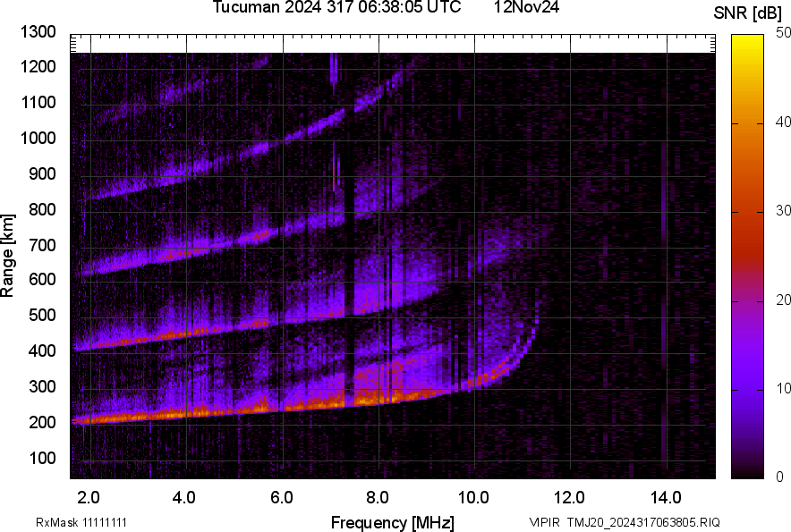Click the 'RxMask 11111111' footer text
The height and width of the screenshot is (532, 791).
pos(81,522)
